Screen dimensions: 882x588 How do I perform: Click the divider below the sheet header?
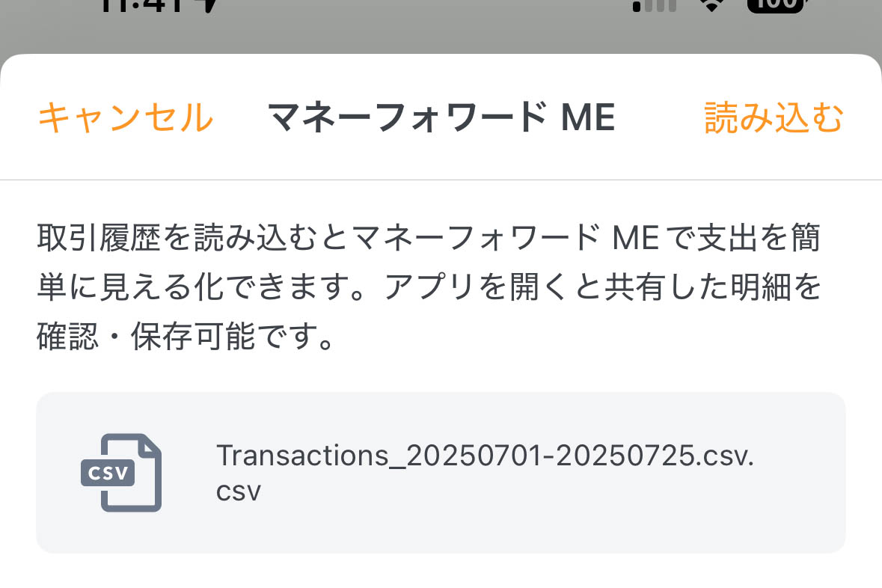(441, 178)
